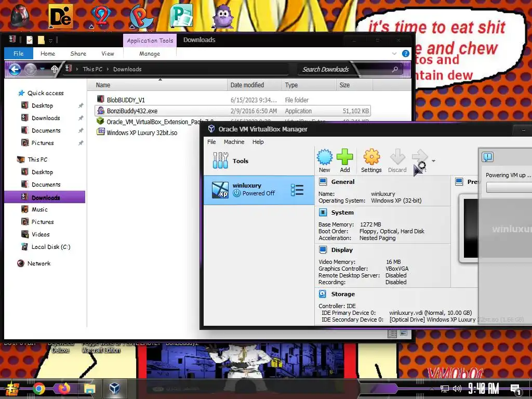Open the View ribbon tab
The width and height of the screenshot is (532, 399).
tap(108, 54)
